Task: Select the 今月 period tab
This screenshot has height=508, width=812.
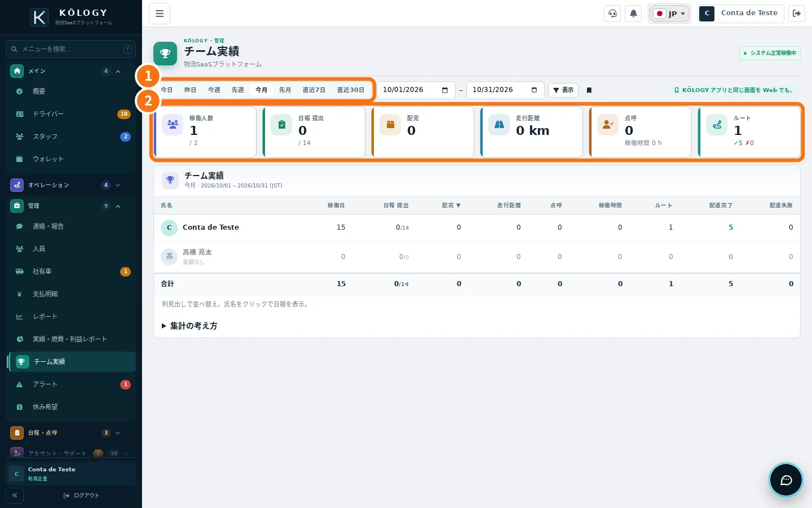Action: click(x=262, y=90)
